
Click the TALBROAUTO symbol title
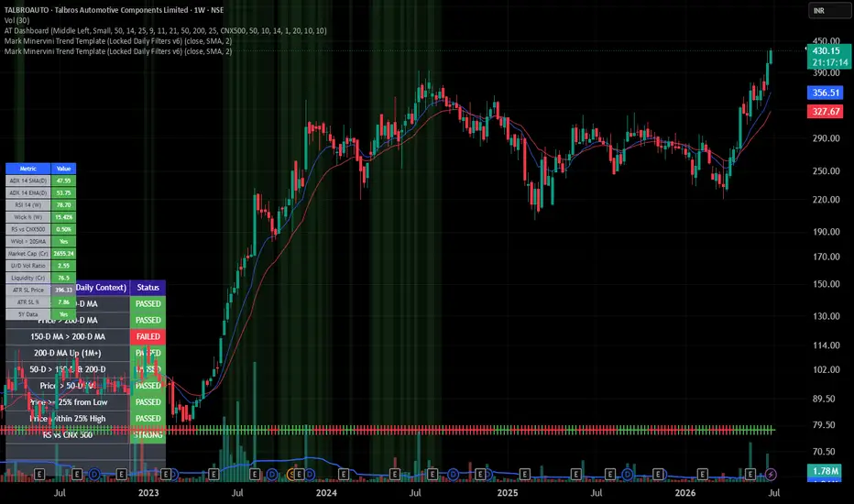click(x=114, y=10)
